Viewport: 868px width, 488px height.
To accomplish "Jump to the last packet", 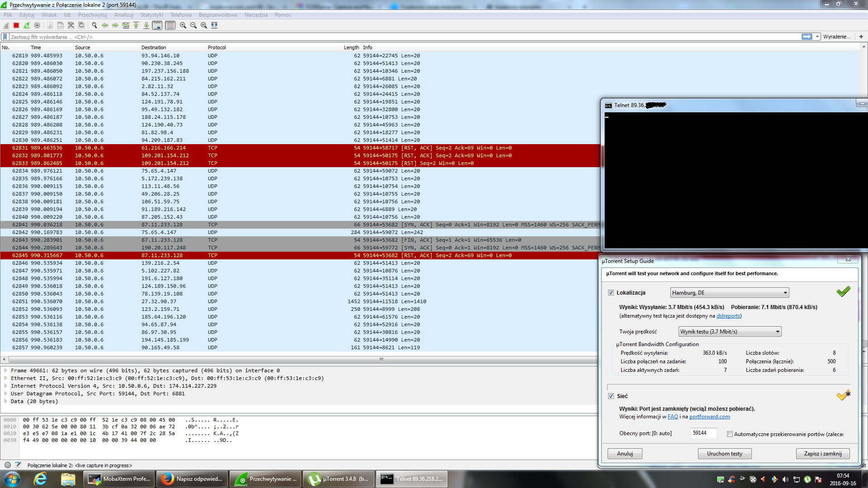I will point(146,25).
